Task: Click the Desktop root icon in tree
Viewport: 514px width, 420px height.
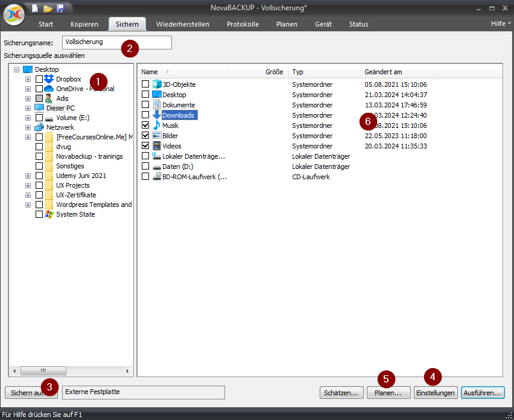Action: click(x=28, y=69)
